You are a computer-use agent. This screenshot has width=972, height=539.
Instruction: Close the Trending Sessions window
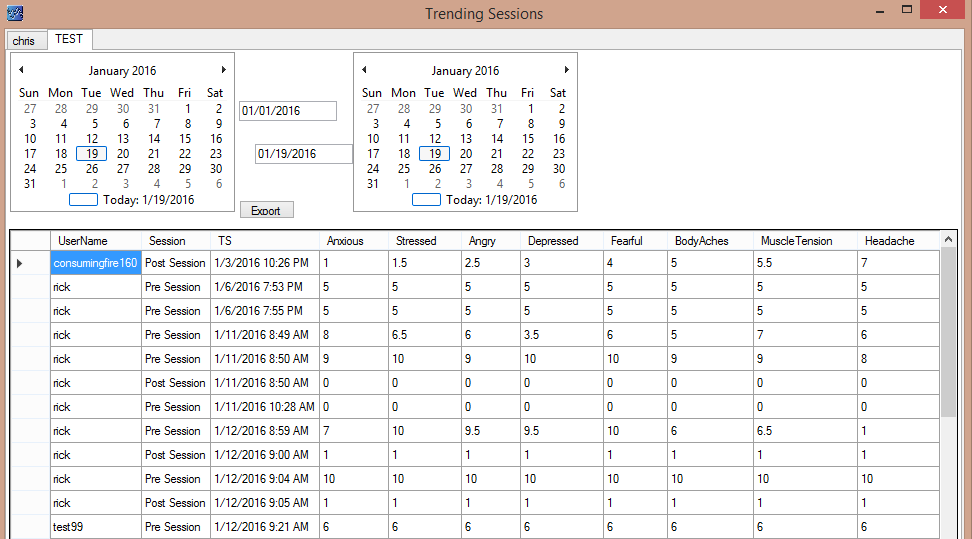(943, 9)
